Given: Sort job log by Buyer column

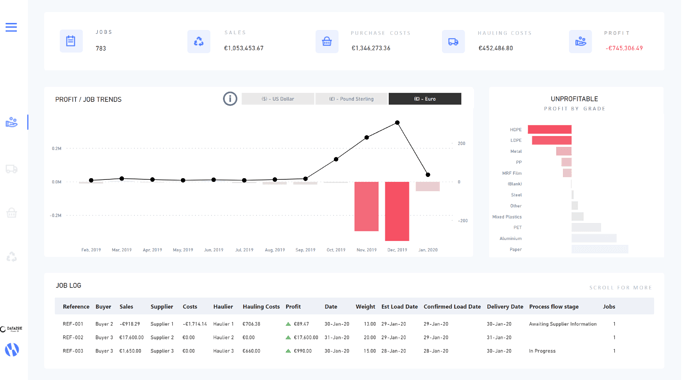Looking at the screenshot, I should 103,307.
